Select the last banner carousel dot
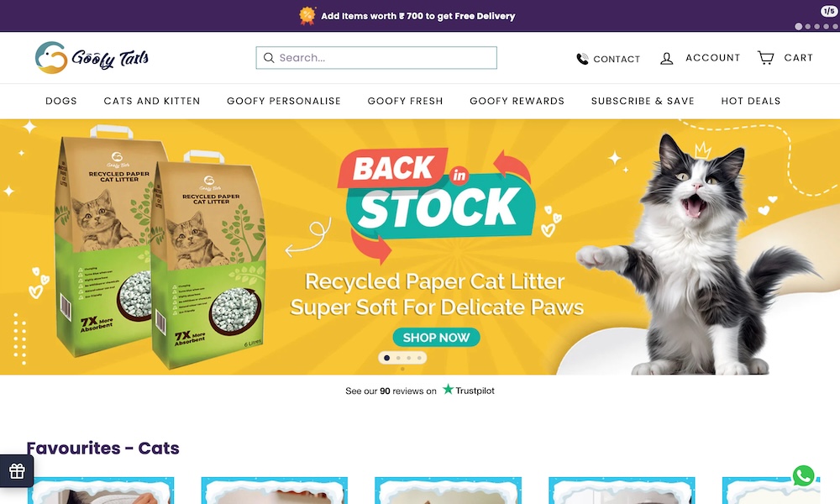Image resolution: width=840 pixels, height=504 pixels. click(x=419, y=358)
